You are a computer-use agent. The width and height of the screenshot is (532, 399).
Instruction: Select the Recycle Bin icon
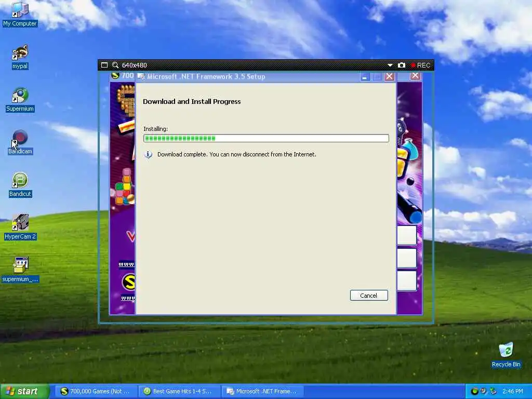506,355
